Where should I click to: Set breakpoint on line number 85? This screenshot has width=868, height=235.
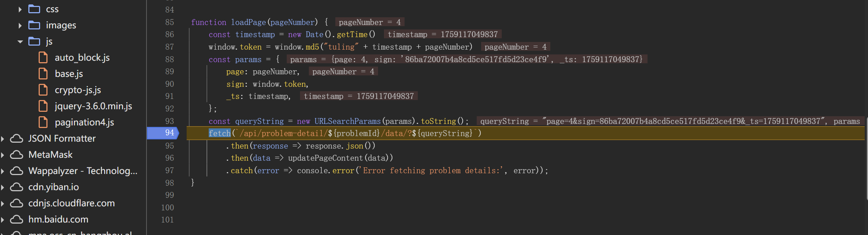(169, 22)
